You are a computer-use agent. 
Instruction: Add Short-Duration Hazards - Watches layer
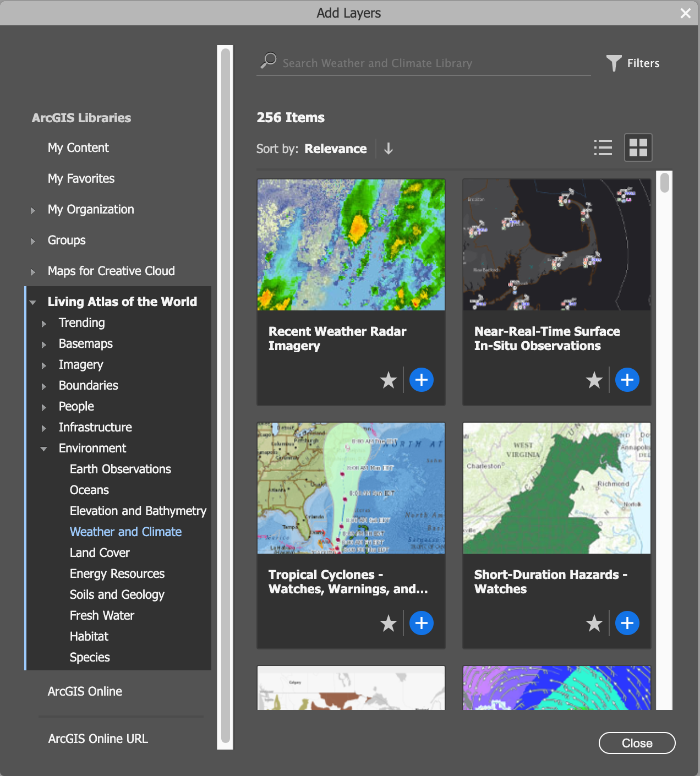(627, 623)
